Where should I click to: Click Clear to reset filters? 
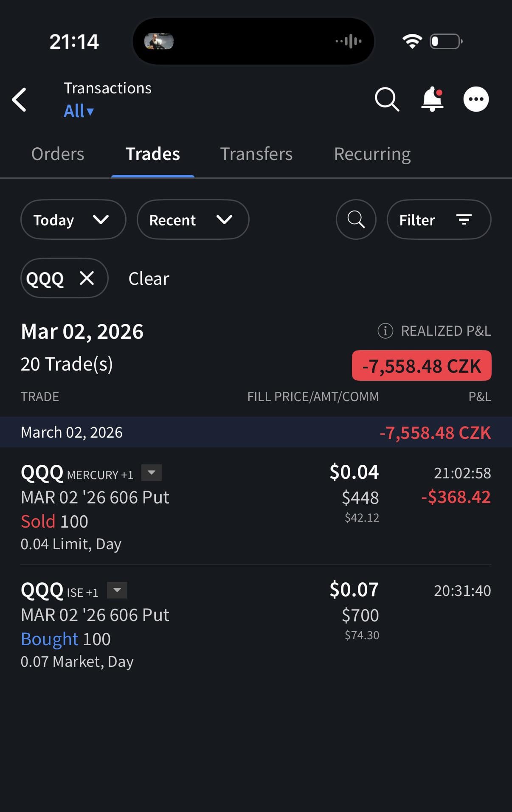pyautogui.click(x=149, y=279)
